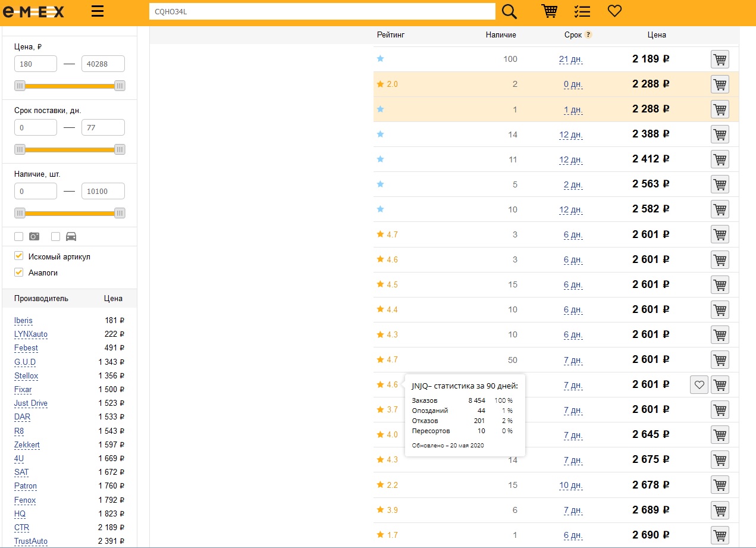Viewport: 756px width, 548px height.
Task: Select the Febest manufacturer link
Action: 26,348
